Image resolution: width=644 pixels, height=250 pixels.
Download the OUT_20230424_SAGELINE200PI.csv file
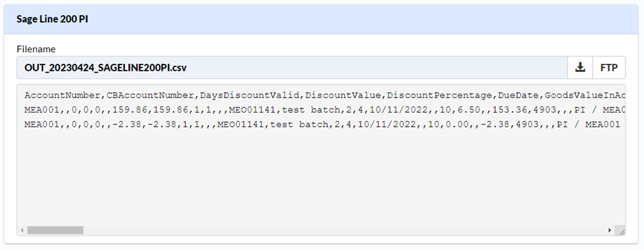(580, 67)
